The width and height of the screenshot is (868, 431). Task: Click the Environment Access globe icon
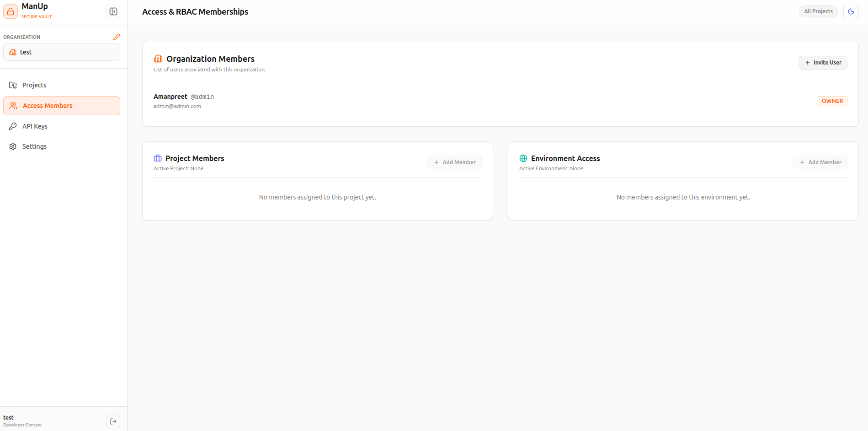click(523, 158)
